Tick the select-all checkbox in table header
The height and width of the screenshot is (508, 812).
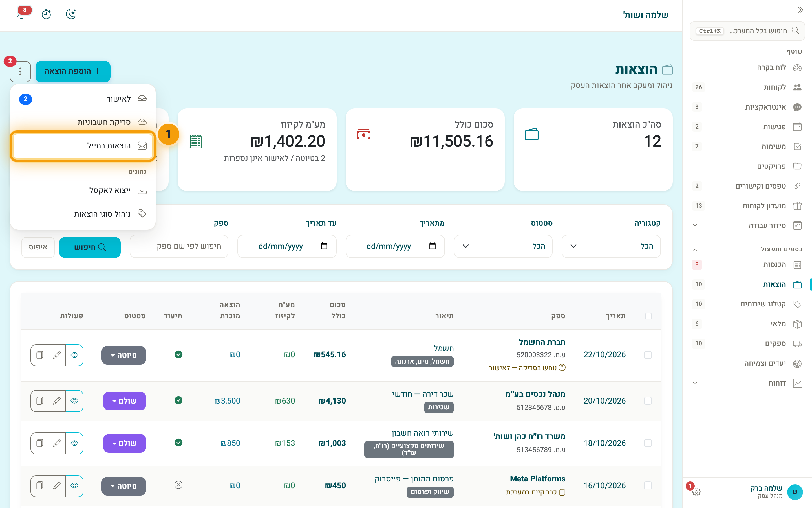[x=648, y=316]
